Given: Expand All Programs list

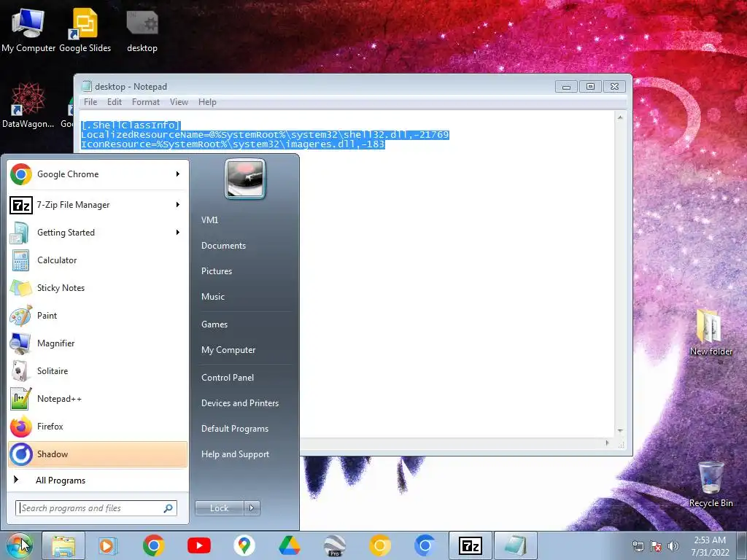Looking at the screenshot, I should tap(98, 480).
